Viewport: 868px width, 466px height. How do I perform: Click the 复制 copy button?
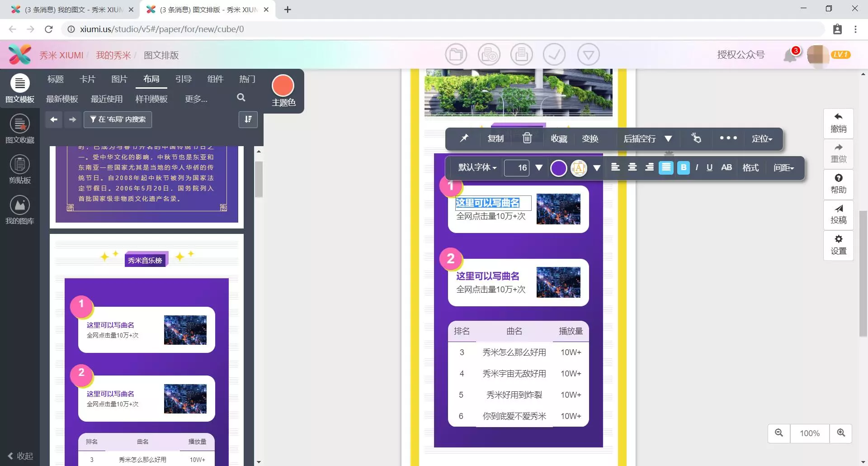pyautogui.click(x=495, y=138)
